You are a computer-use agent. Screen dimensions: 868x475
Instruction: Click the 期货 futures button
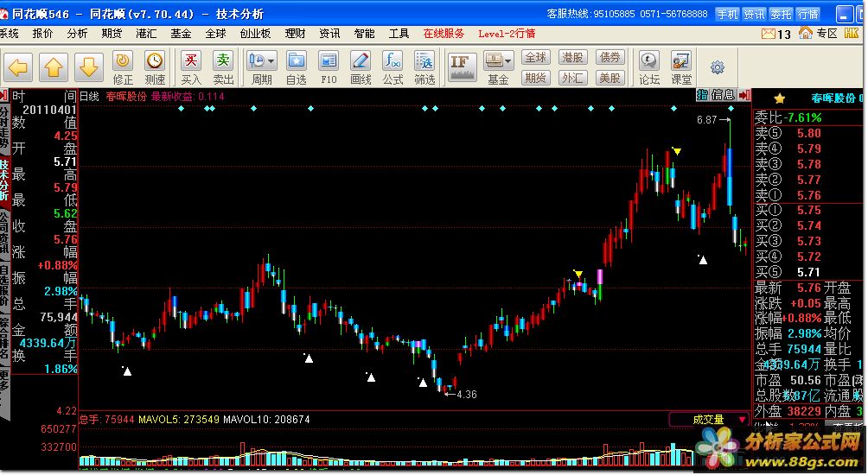pyautogui.click(x=536, y=78)
